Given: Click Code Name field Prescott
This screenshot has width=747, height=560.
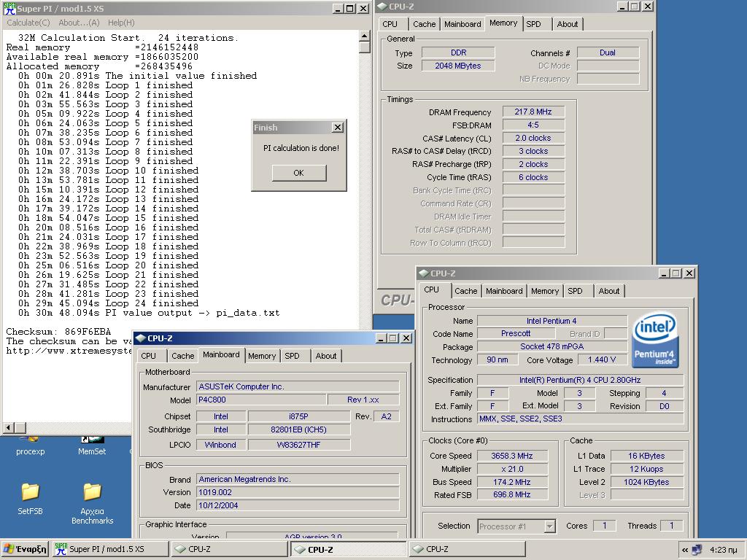Looking at the screenshot, I should (516, 334).
